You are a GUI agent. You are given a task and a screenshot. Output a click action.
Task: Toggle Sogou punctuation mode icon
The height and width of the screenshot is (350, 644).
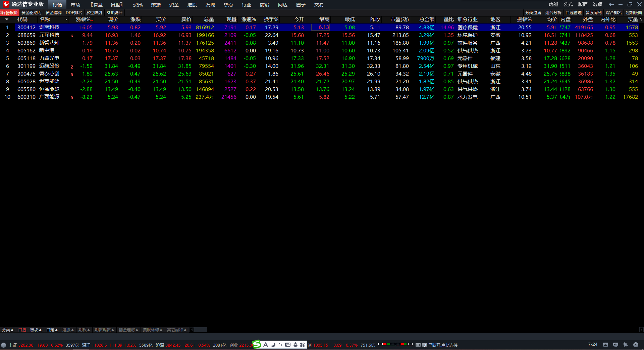[280, 345]
